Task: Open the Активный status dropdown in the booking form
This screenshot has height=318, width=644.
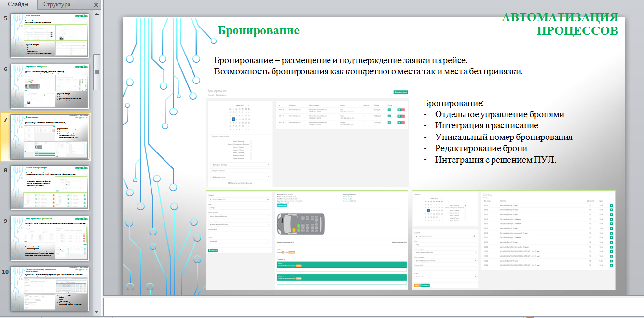Action: coord(239,241)
